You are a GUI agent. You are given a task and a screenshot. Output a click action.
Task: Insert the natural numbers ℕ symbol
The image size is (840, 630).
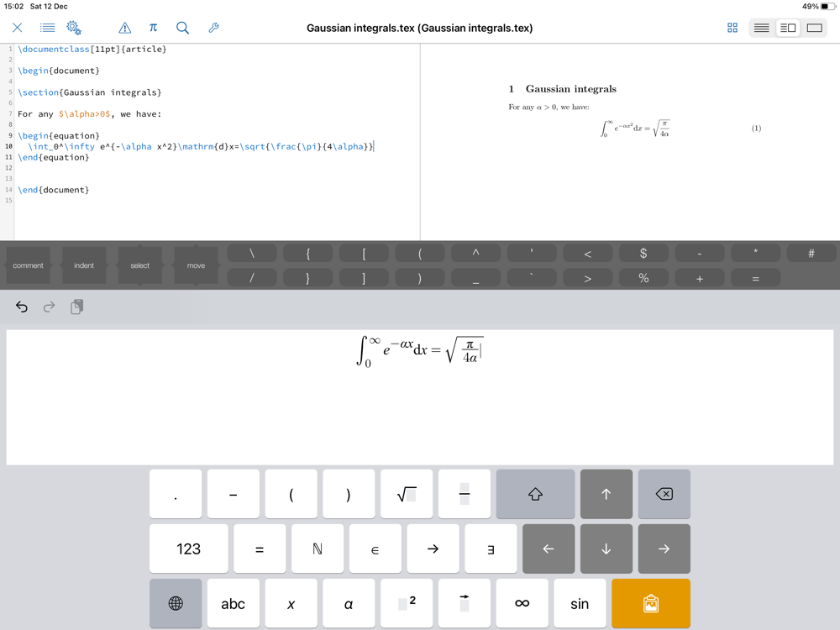click(318, 549)
